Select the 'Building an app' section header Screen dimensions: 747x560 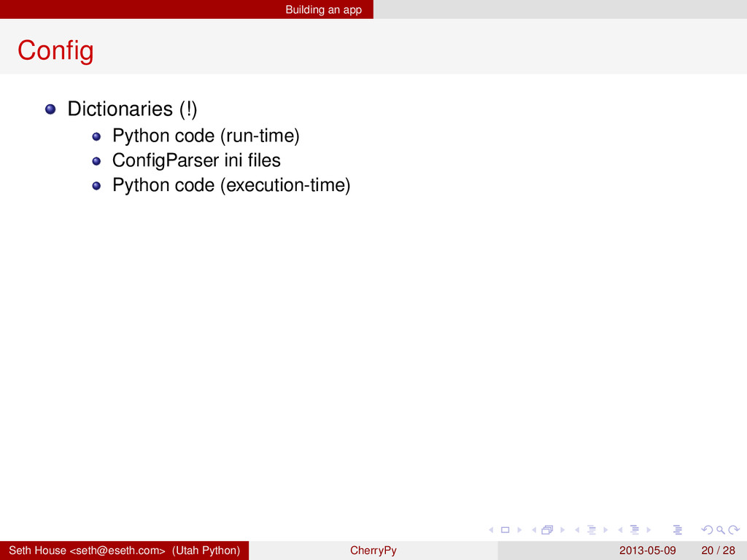[323, 9]
